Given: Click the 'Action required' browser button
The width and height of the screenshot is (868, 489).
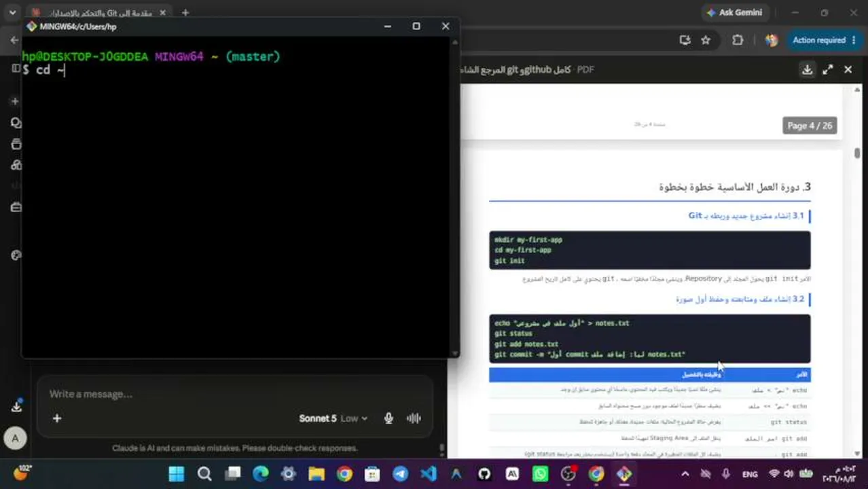Looking at the screenshot, I should click(x=825, y=40).
